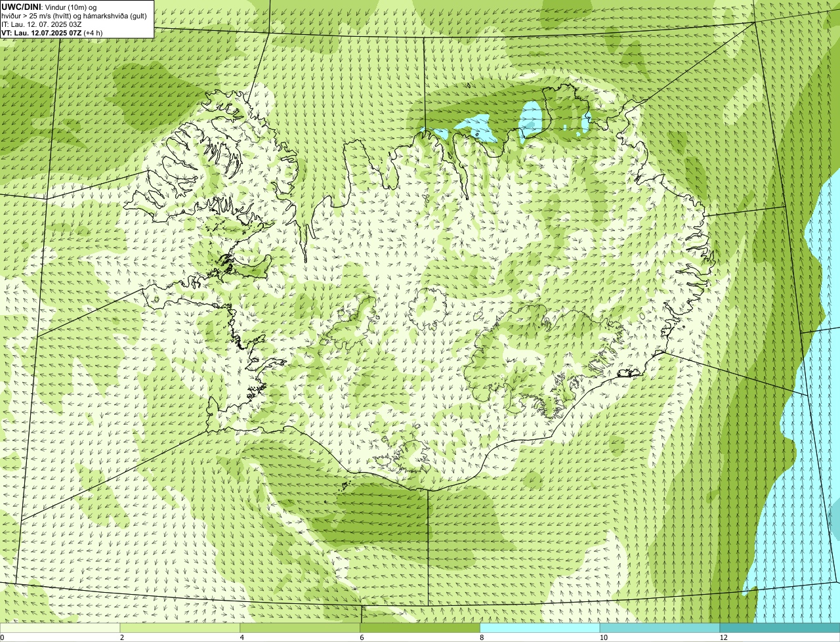Click the dark green swatch between 6 and 8

tap(420, 628)
